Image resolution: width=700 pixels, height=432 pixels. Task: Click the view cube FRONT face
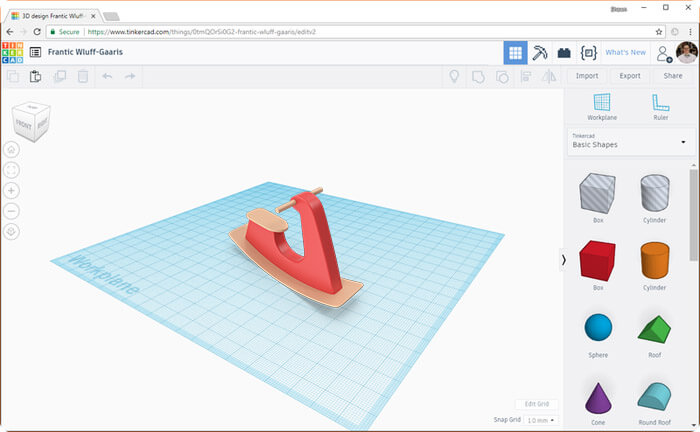click(x=23, y=125)
